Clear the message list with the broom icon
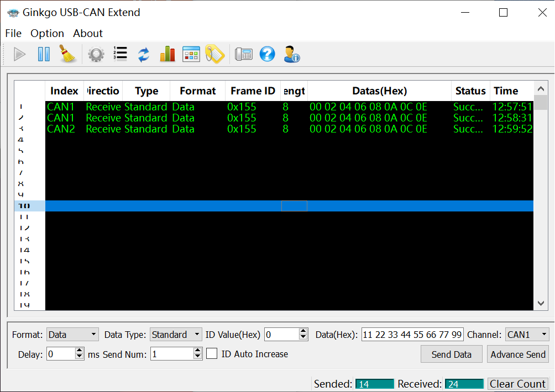The height and width of the screenshot is (392, 555). tap(67, 54)
